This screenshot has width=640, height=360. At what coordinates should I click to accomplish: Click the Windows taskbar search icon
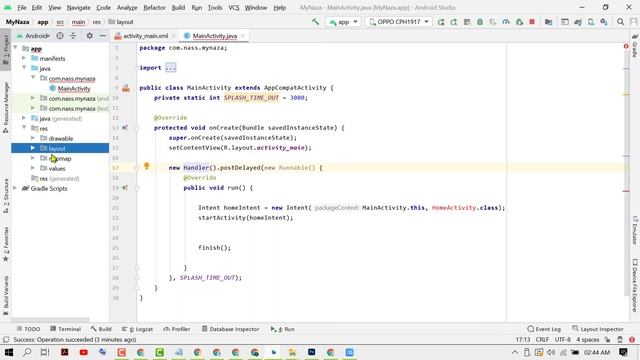pyautogui.click(x=27, y=352)
